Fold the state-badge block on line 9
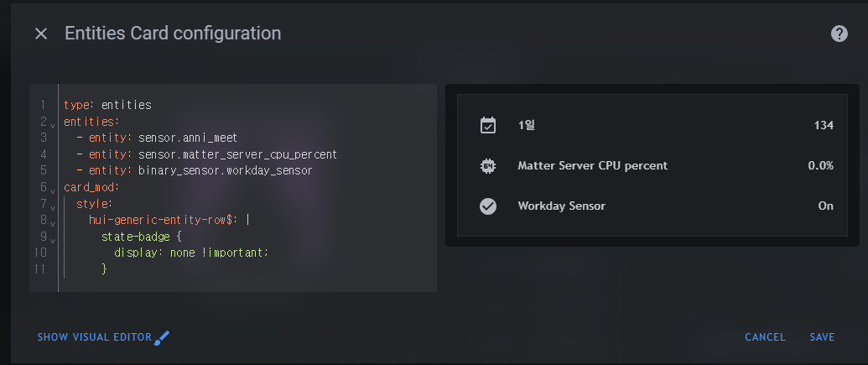 (53, 241)
